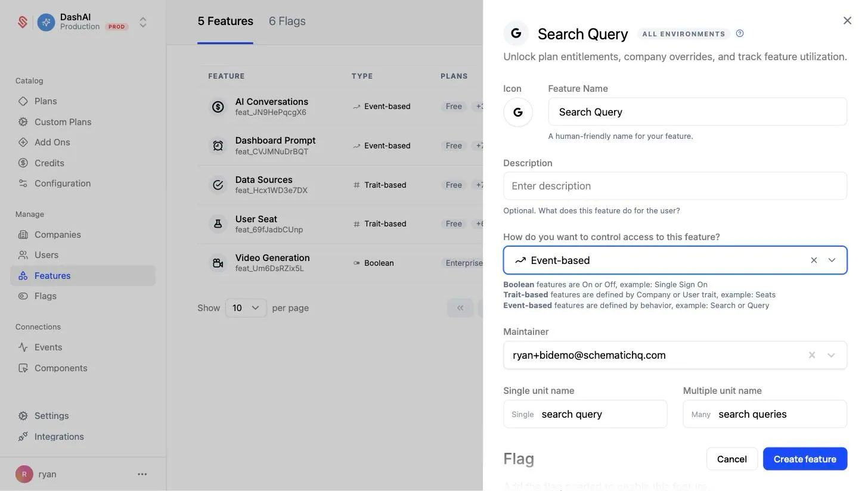Open the DashAI environment switcher chevrons
This screenshot has width=868, height=491.
(143, 22)
